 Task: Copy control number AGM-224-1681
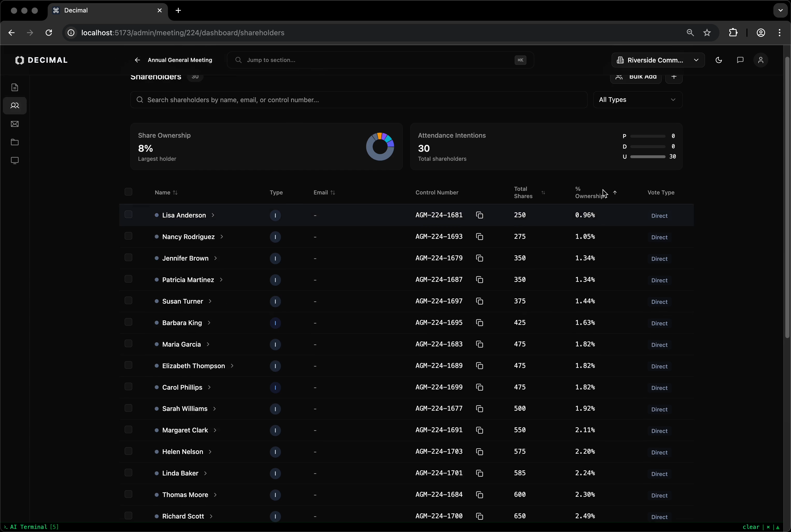(x=479, y=215)
